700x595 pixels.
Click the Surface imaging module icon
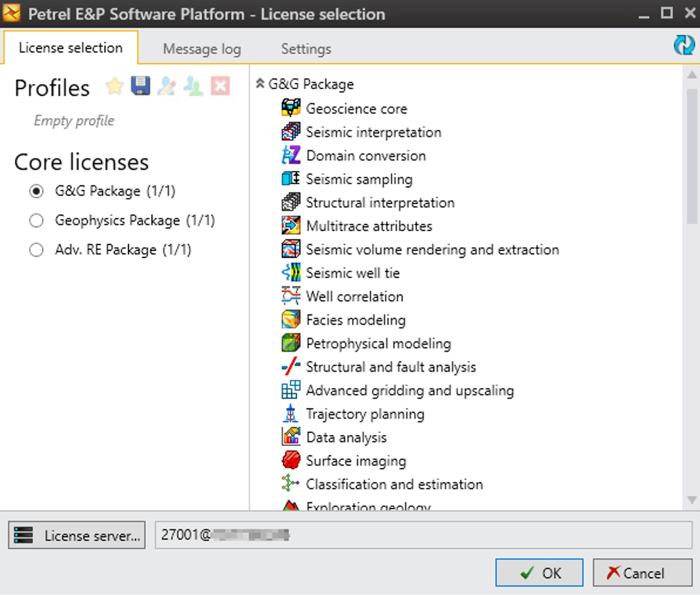(x=291, y=461)
